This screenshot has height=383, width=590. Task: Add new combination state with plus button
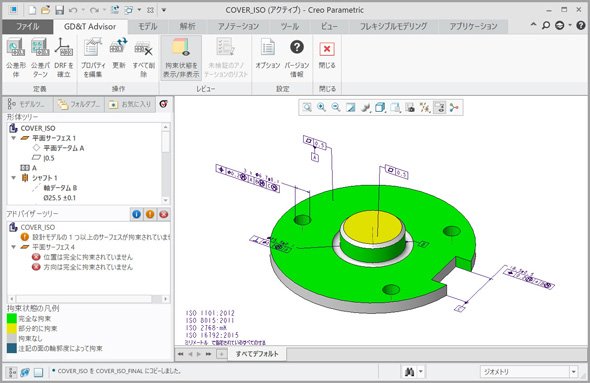pos(222,354)
